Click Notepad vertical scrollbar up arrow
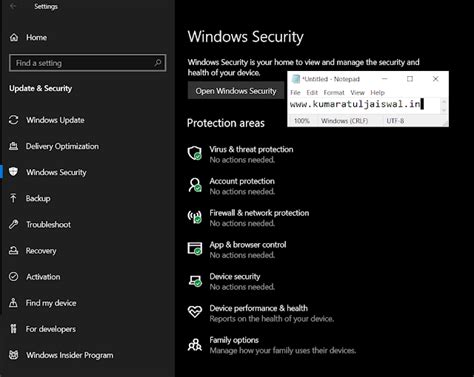This screenshot has height=377, width=474. click(444, 100)
